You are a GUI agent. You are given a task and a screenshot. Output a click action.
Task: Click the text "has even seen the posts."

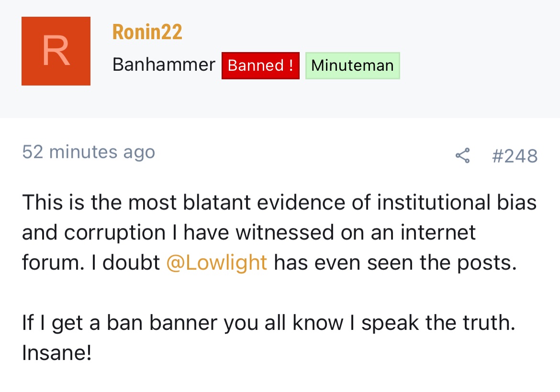pyautogui.click(x=395, y=262)
